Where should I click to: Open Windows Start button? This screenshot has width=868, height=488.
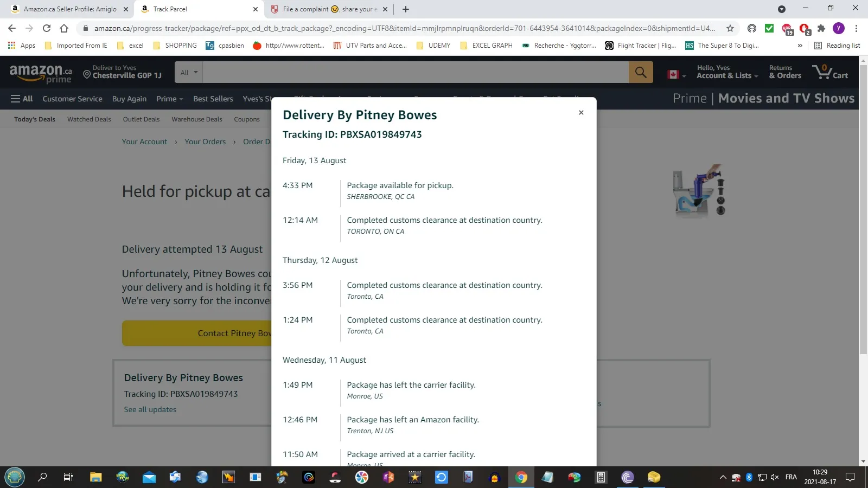[15, 477]
